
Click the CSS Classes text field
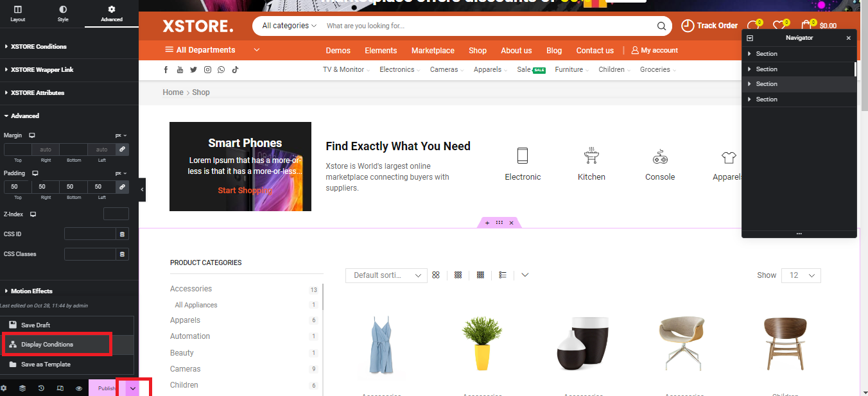tap(90, 254)
